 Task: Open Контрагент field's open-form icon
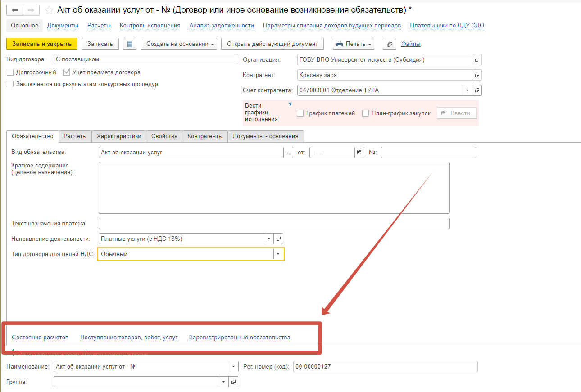tap(477, 75)
